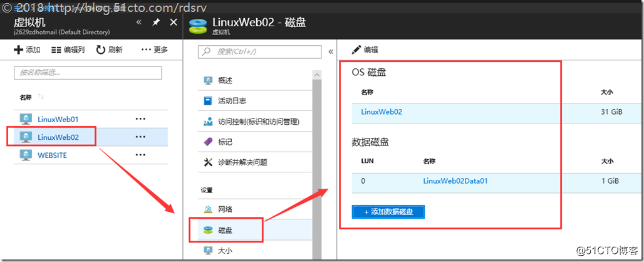Open the LinuxWeb02Data01 data disk link
This screenshot has width=644, height=262.
[x=455, y=181]
